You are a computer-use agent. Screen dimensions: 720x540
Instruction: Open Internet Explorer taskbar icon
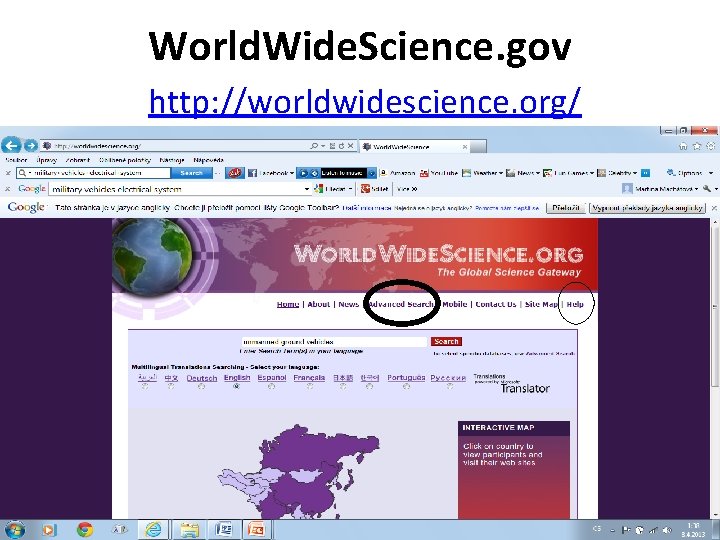tap(153, 529)
